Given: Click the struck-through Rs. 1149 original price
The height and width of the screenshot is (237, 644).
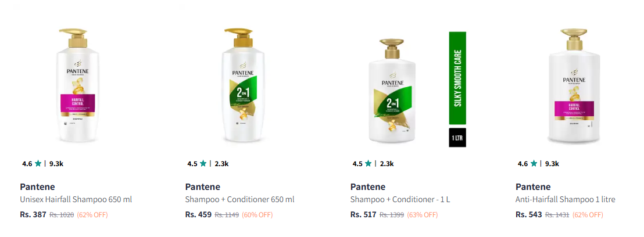Looking at the screenshot, I should pyautogui.click(x=227, y=215).
